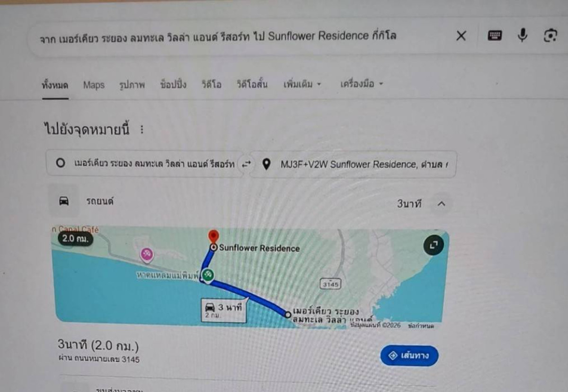Viewport: 568px width, 392px height.
Task: Expand the map to fullscreen
Action: (433, 244)
